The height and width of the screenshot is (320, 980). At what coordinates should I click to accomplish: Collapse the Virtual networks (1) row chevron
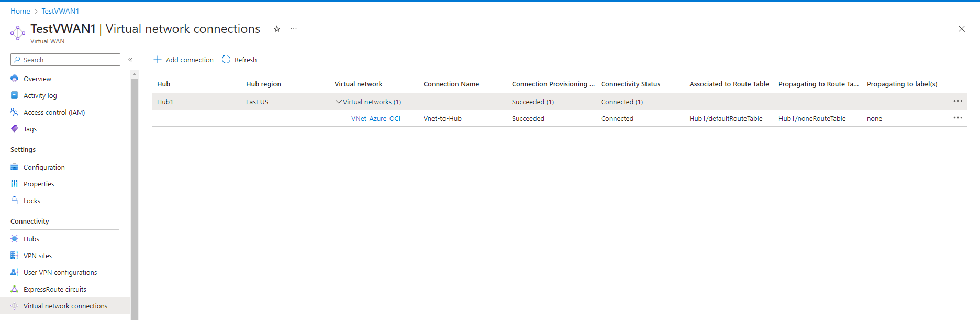coord(338,102)
